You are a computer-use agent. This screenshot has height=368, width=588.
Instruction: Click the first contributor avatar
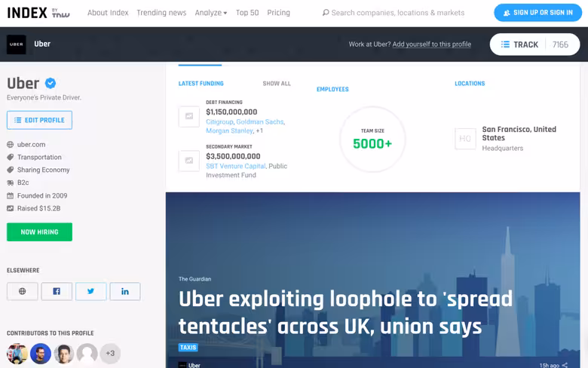click(17, 354)
